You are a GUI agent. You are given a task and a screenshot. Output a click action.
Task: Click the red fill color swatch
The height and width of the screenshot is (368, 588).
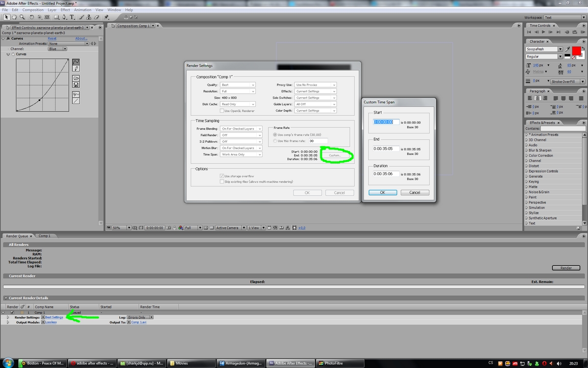[576, 51]
